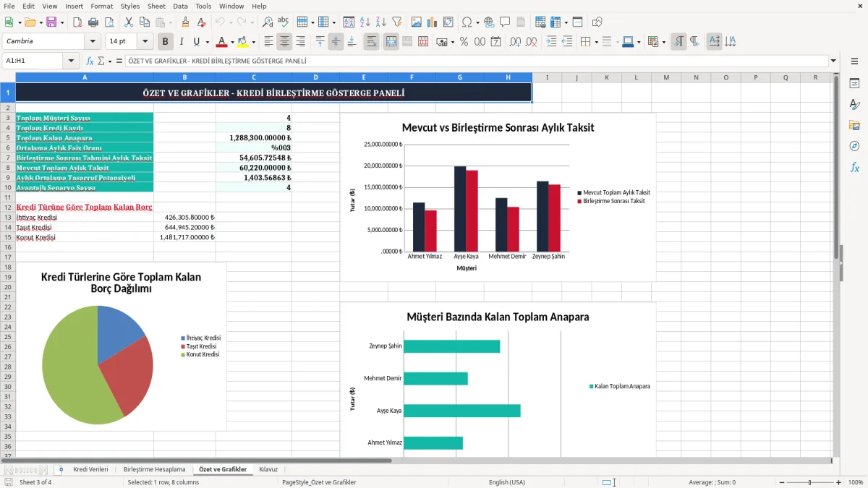Sort Descending icon

[380, 22]
